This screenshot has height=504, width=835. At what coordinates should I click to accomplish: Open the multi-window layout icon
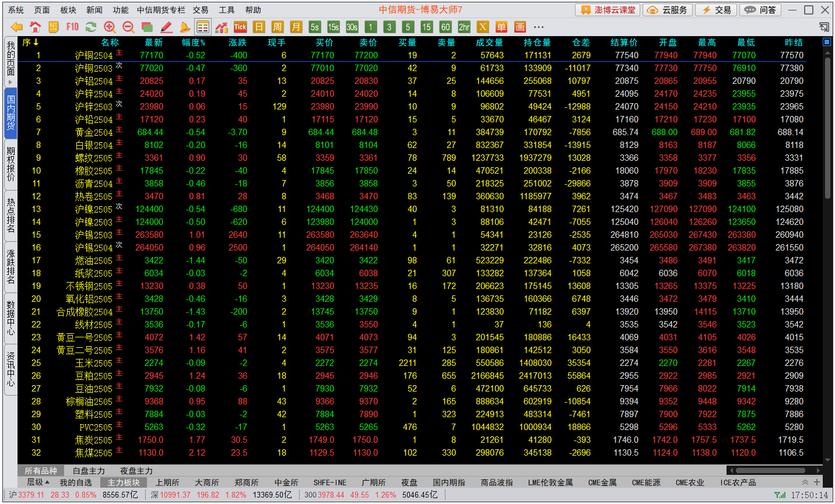click(x=147, y=27)
